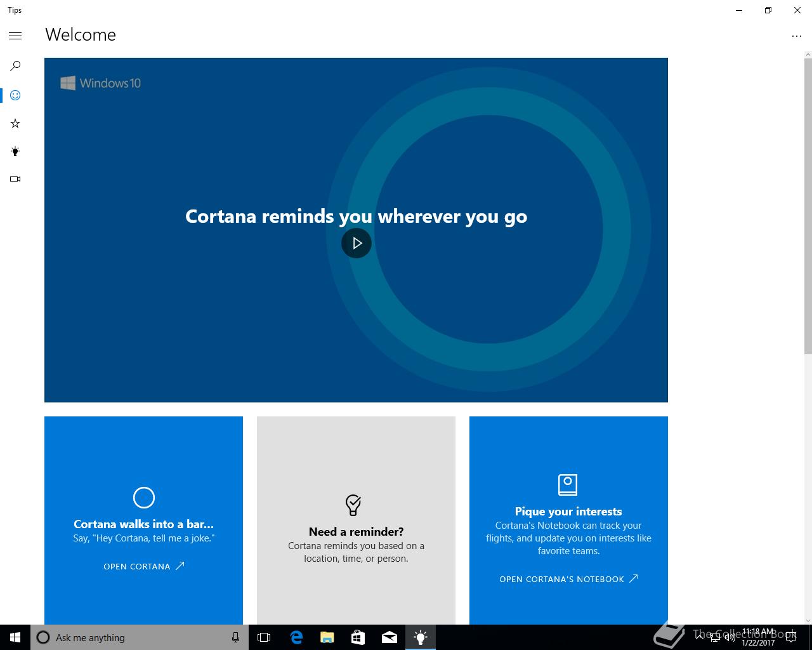Close the Tips window
The width and height of the screenshot is (812, 650).
point(797,10)
